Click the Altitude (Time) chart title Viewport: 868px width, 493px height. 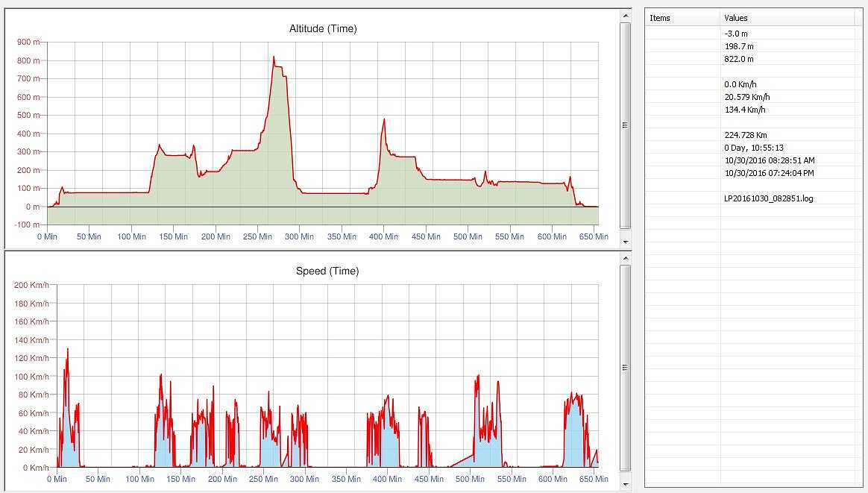(x=323, y=29)
